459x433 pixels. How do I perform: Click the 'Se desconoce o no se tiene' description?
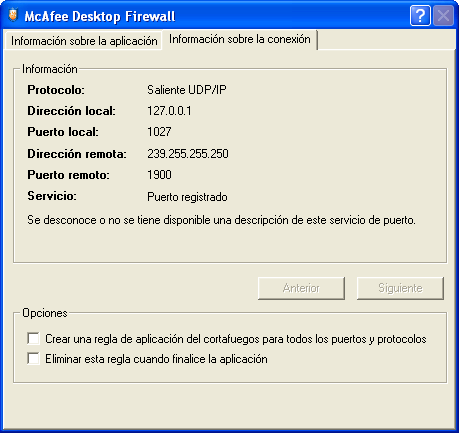click(x=221, y=220)
